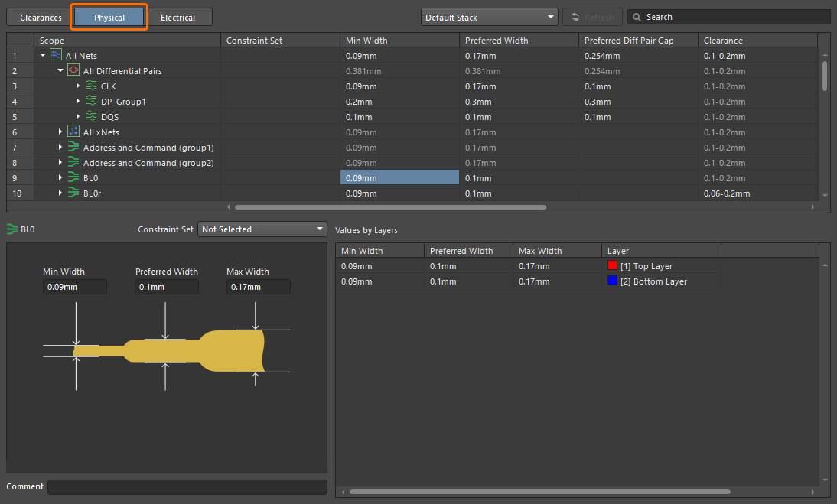Screen dimensions: 837x504
Task: Click the Refresh button
Action: pos(592,17)
